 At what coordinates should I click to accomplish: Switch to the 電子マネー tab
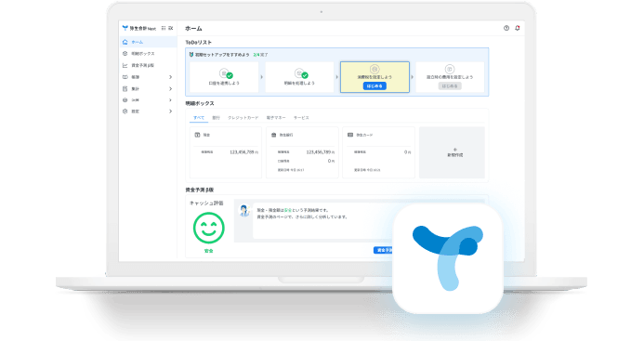276,118
